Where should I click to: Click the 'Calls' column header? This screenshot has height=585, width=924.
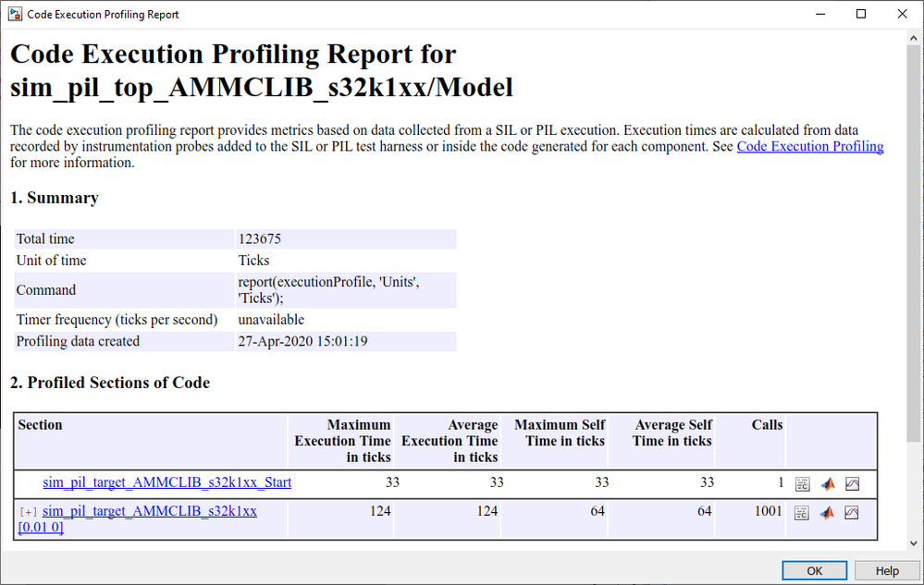pos(767,425)
